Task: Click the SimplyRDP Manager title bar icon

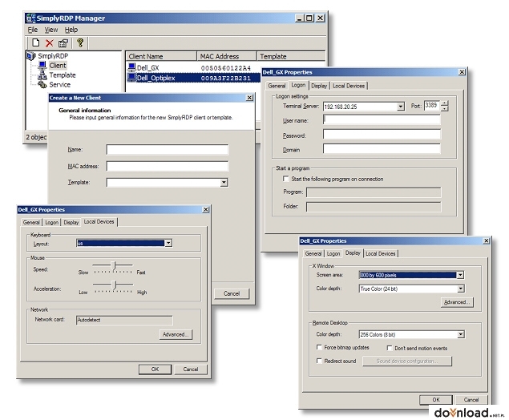Action: pos(30,18)
